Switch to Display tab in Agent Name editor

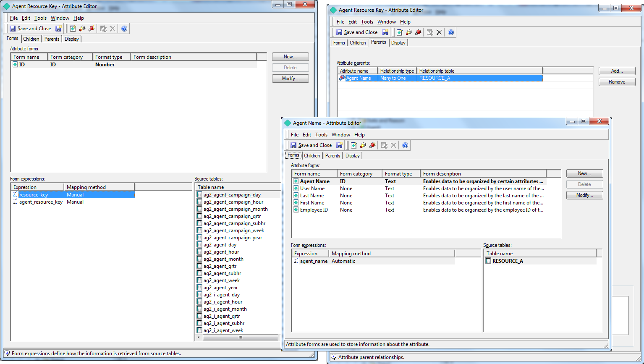click(x=352, y=156)
